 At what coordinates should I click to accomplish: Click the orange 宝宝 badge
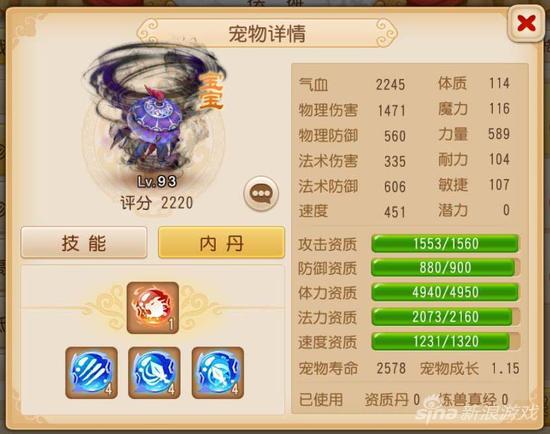click(210, 91)
